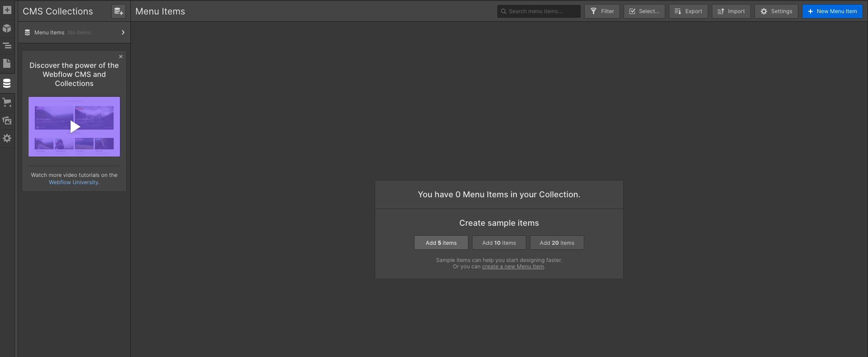This screenshot has width=868, height=357.
Task: Close the Discover CMS tutorial card
Action: click(x=121, y=57)
